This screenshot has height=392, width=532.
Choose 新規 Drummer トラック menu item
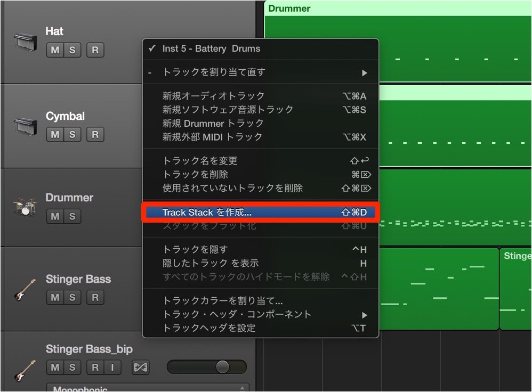[261, 123]
